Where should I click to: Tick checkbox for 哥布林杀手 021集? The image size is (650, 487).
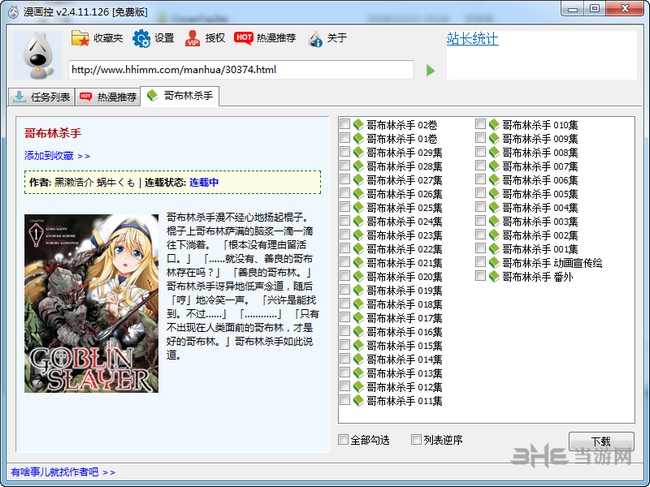click(344, 262)
